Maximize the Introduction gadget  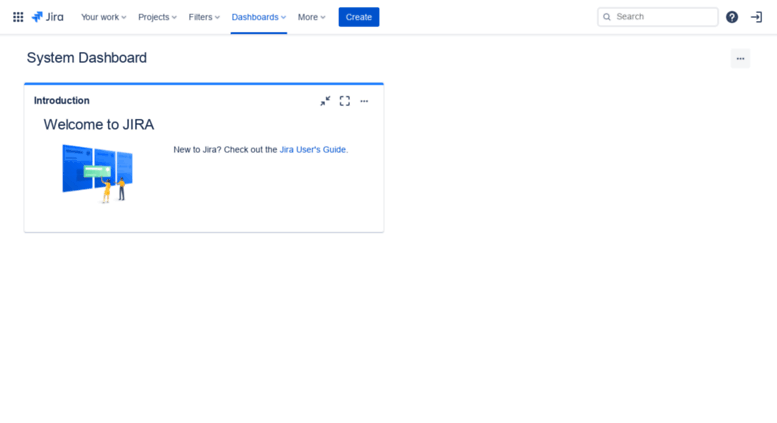[345, 101]
